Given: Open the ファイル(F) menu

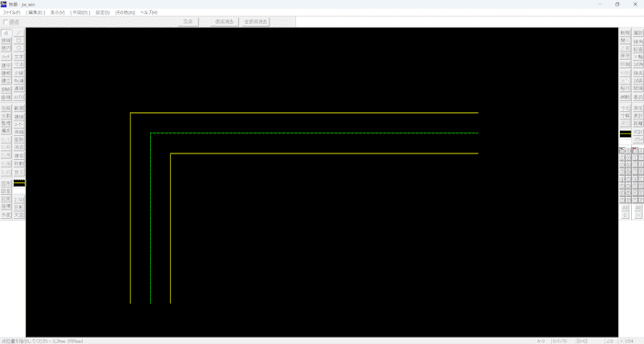Looking at the screenshot, I should point(11,13).
